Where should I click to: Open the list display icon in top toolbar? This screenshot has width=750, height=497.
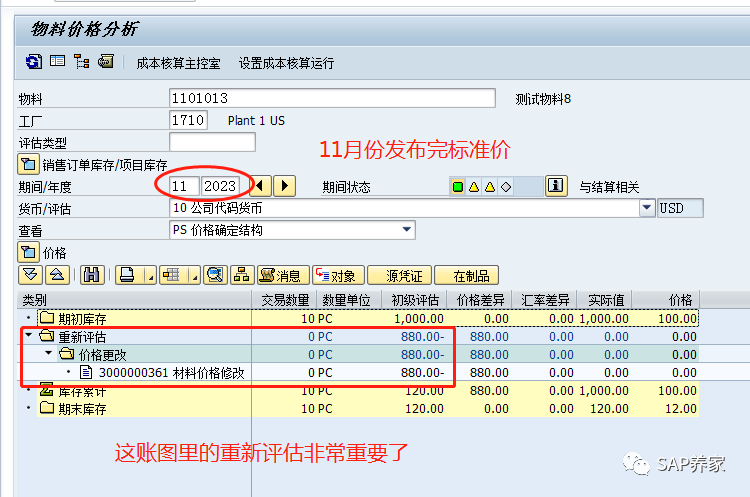point(58,61)
